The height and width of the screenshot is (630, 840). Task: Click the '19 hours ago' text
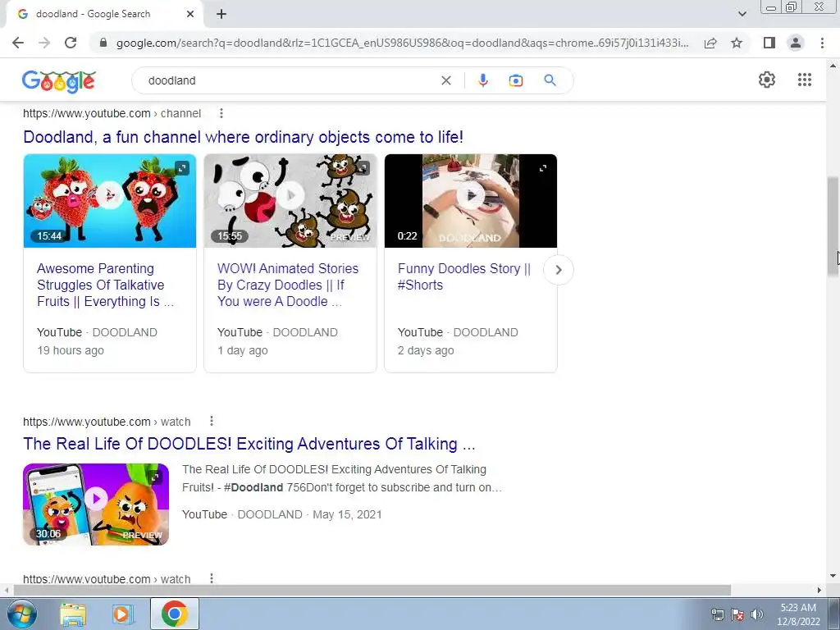tap(71, 350)
